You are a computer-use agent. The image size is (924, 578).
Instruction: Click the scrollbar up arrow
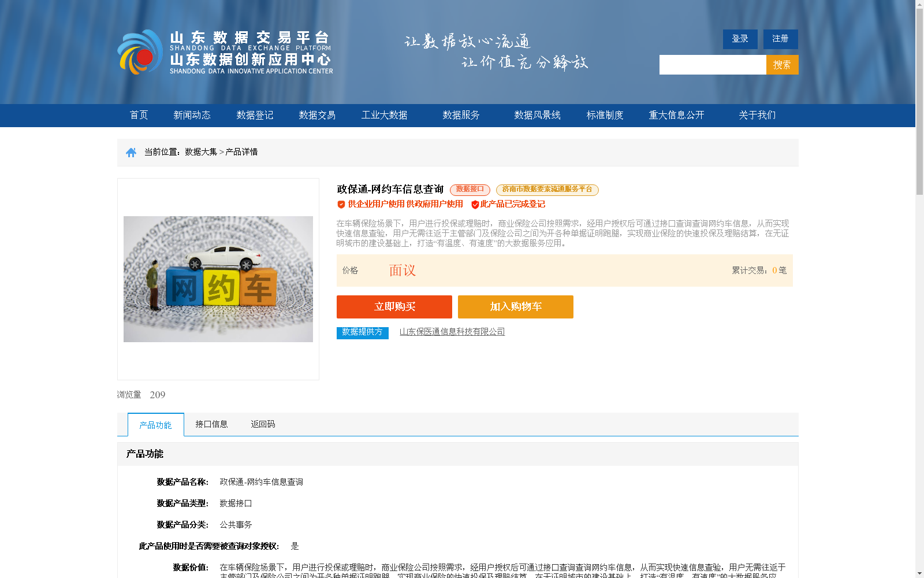(919, 4)
